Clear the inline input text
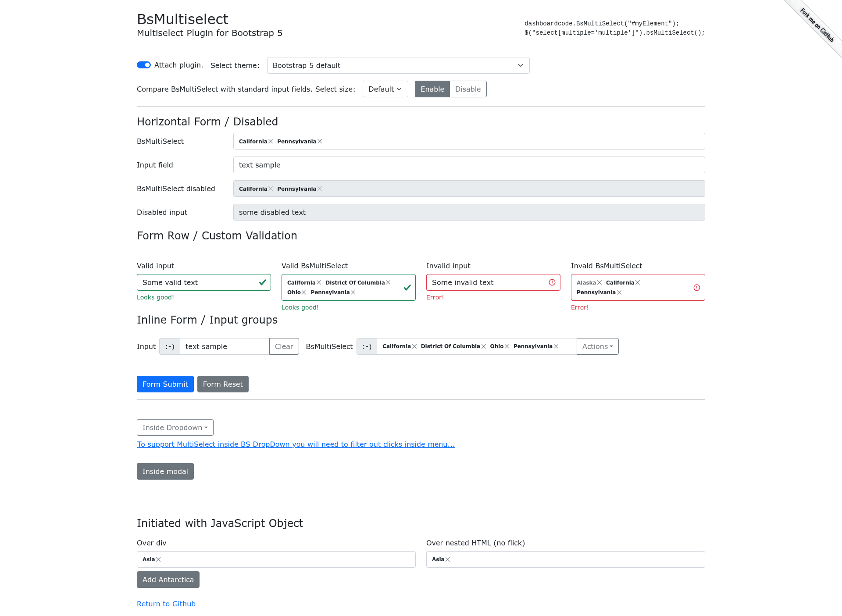The image size is (842, 616). coord(284,346)
